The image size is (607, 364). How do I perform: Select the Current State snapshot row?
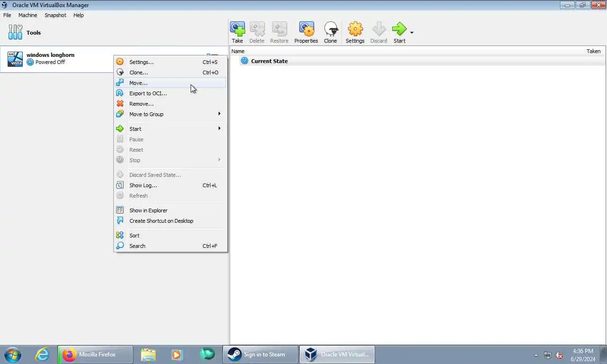click(x=417, y=61)
